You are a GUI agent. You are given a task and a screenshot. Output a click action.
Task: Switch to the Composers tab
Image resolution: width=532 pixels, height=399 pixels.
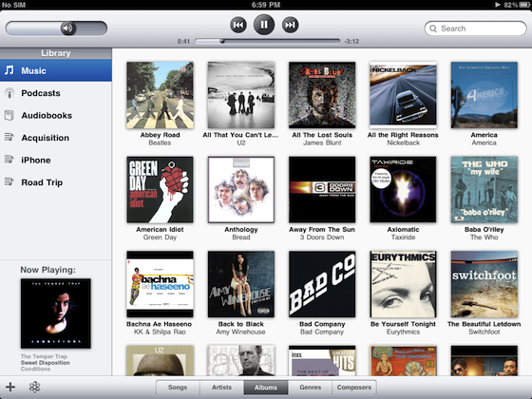tap(354, 388)
